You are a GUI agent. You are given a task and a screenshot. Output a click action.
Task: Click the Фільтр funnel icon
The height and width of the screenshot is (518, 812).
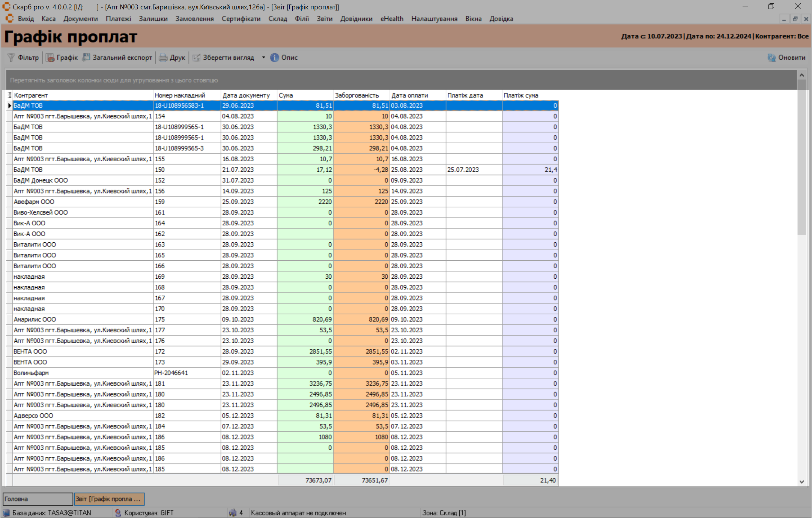point(11,57)
